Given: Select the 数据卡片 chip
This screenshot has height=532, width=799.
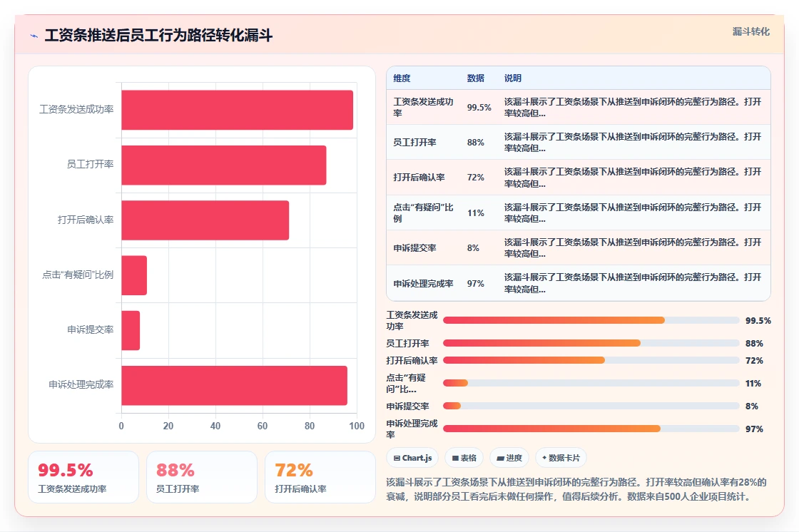Looking at the screenshot, I should point(561,458).
